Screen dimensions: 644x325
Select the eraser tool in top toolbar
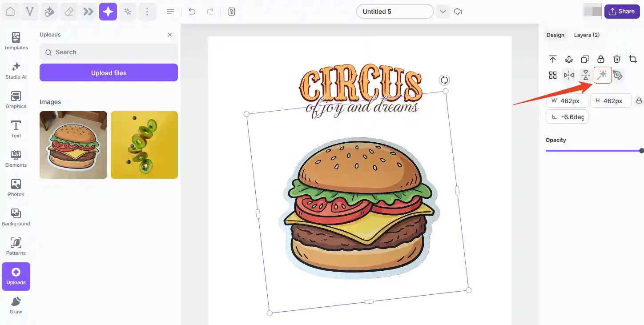point(69,12)
